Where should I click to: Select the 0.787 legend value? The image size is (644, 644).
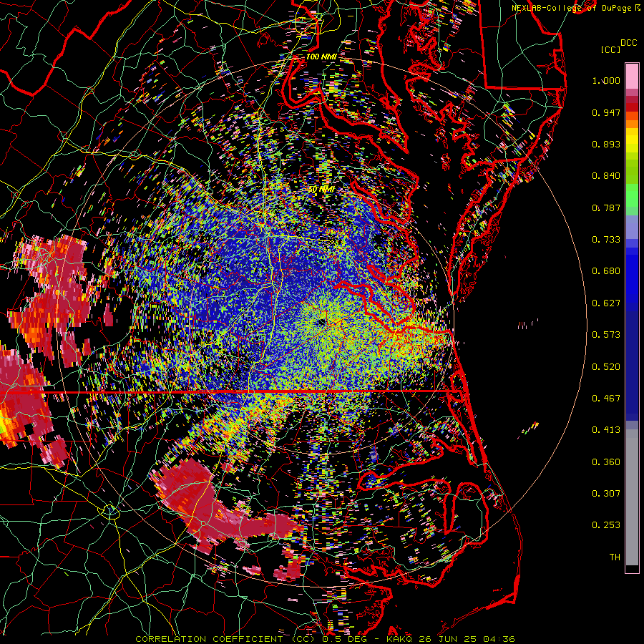click(606, 208)
